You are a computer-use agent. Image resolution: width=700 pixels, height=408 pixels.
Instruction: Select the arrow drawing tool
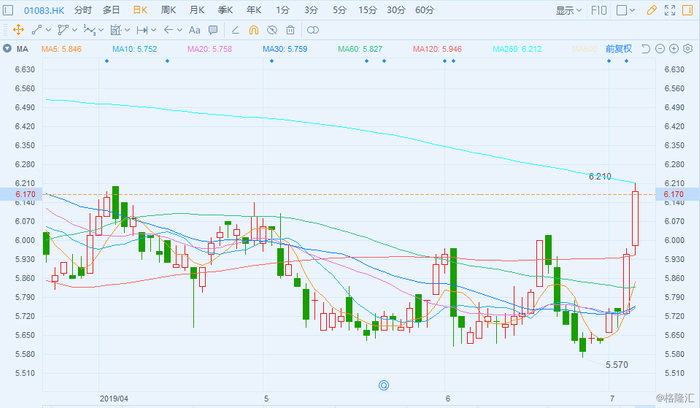pos(168,30)
